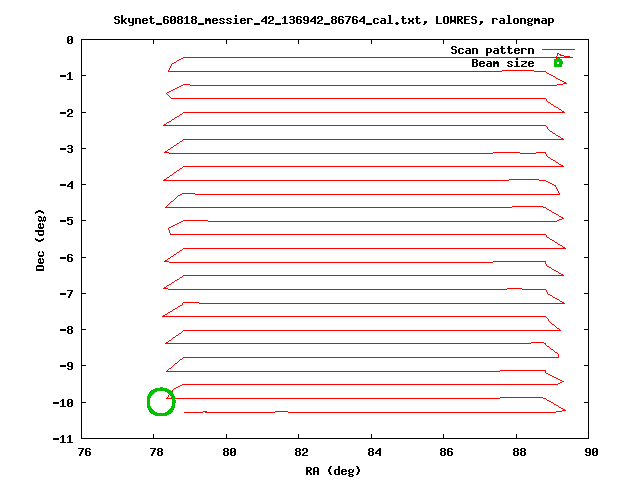Screen dimensions: 640x480
Task: Click the y-axis tick label -1
Action: (67, 76)
